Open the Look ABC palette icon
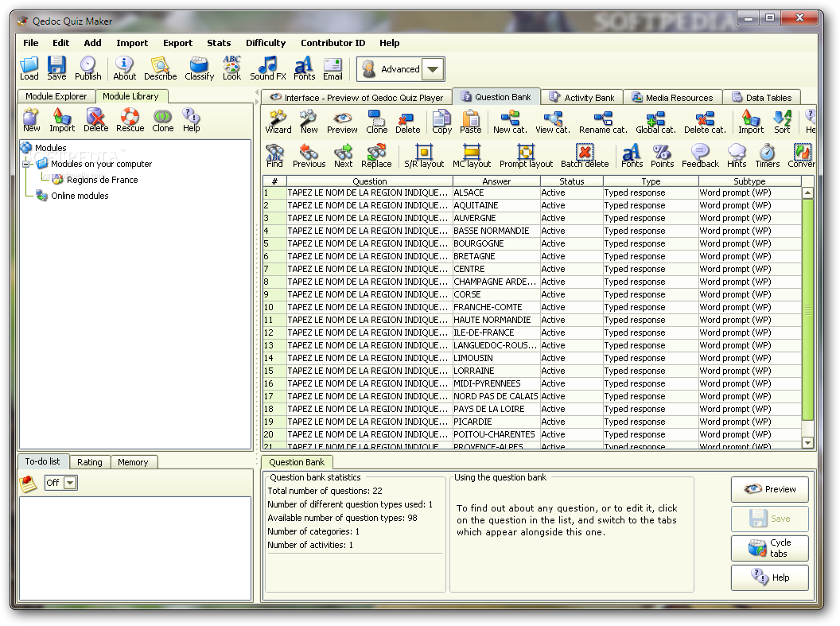The width and height of the screenshot is (840, 626). pos(232,68)
